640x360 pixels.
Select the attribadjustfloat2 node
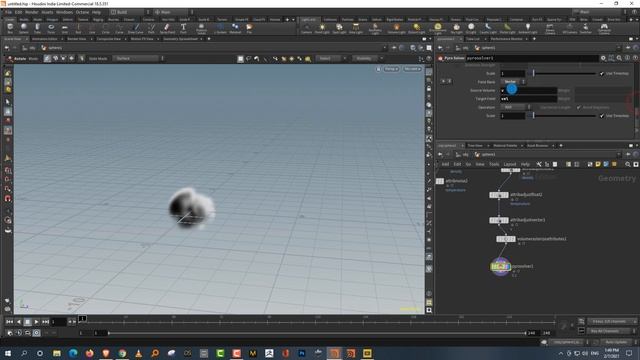[499, 195]
